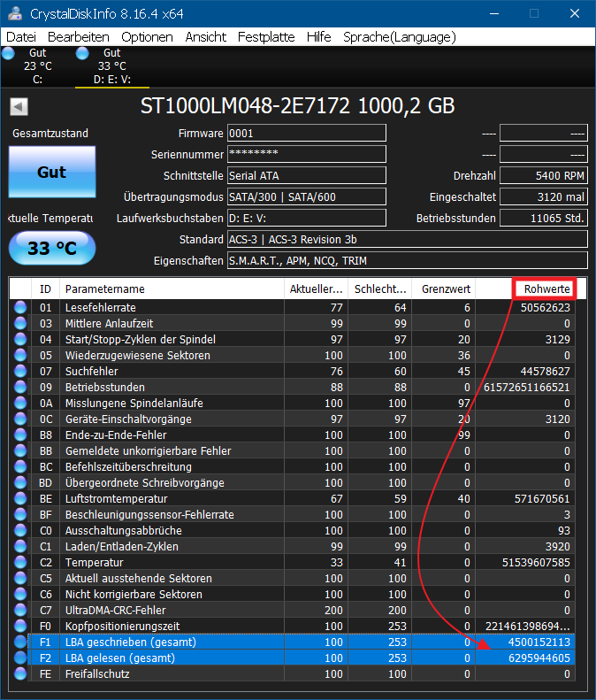Image resolution: width=596 pixels, height=700 pixels.
Task: Click status orb for Nicht korrigierbare Sektoren
Action: [x=20, y=594]
